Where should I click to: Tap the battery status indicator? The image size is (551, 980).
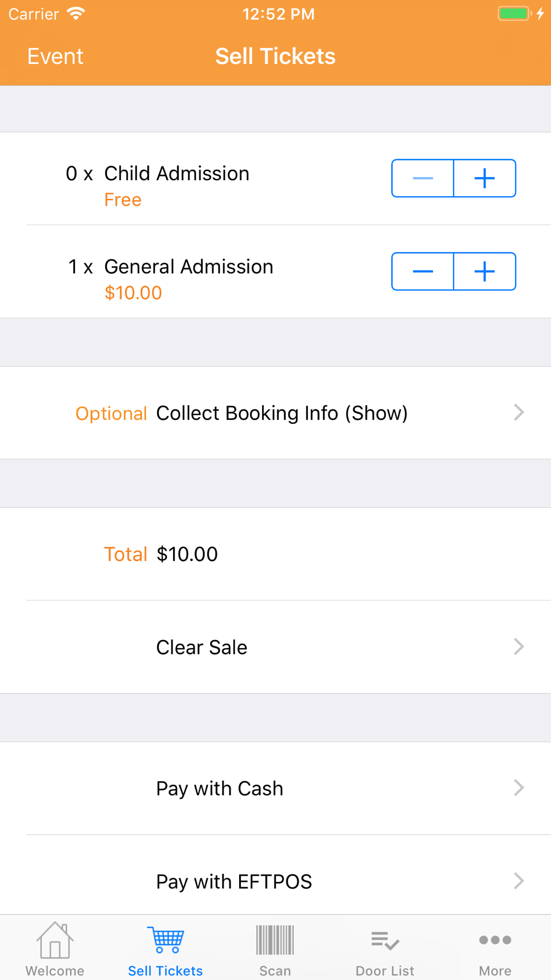click(x=514, y=14)
